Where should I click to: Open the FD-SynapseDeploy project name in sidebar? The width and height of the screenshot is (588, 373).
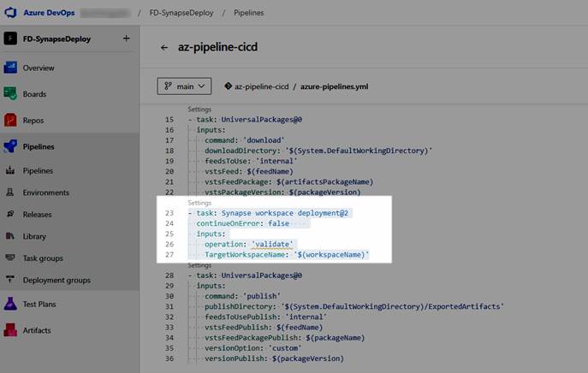(x=56, y=39)
